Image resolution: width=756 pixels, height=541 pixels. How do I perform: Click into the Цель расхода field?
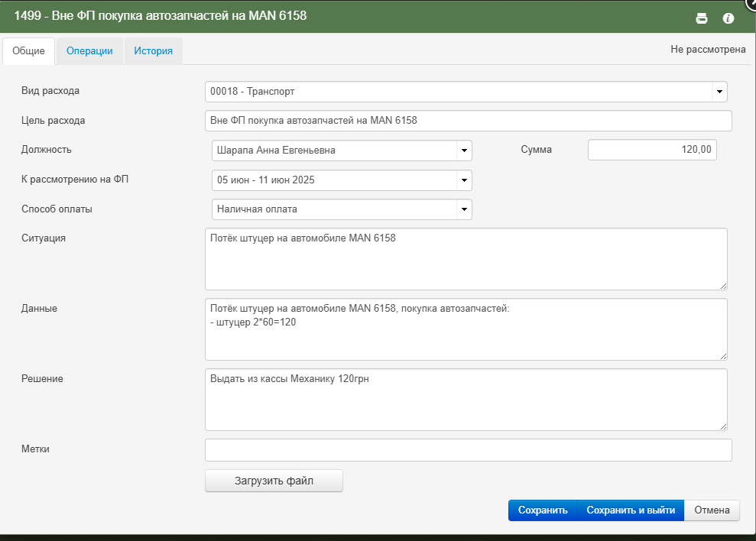coord(468,121)
